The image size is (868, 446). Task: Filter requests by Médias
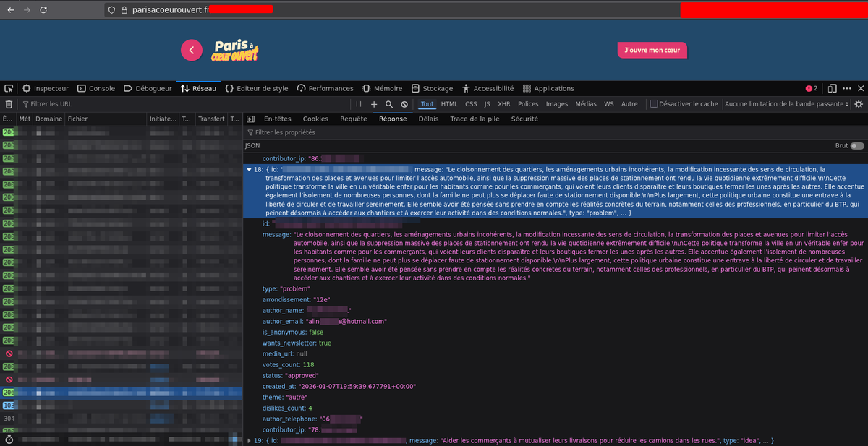pos(586,104)
